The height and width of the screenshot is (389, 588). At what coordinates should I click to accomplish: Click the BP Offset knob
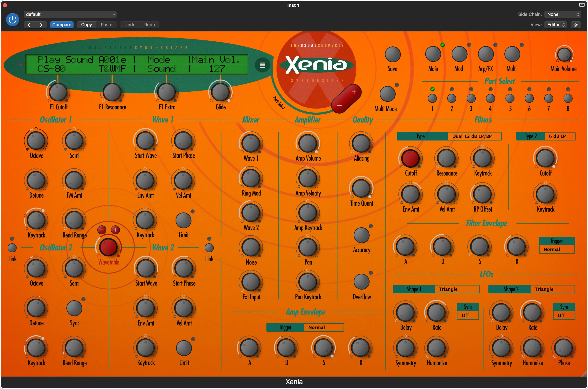tap(482, 194)
